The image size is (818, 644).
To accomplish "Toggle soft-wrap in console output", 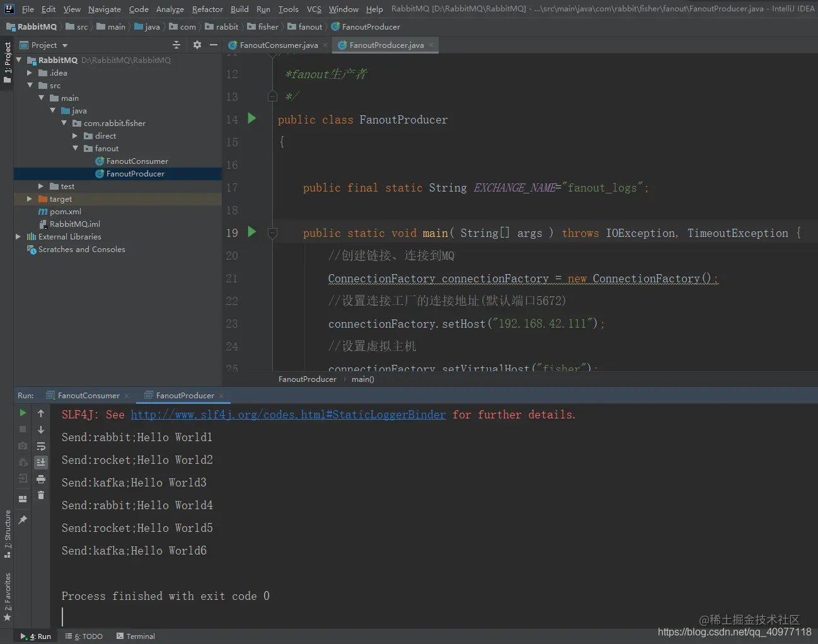I will 41,446.
